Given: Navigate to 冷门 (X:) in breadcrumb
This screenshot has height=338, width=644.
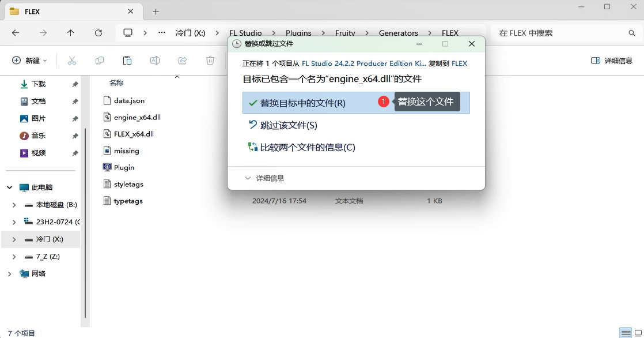Looking at the screenshot, I should coord(190,33).
